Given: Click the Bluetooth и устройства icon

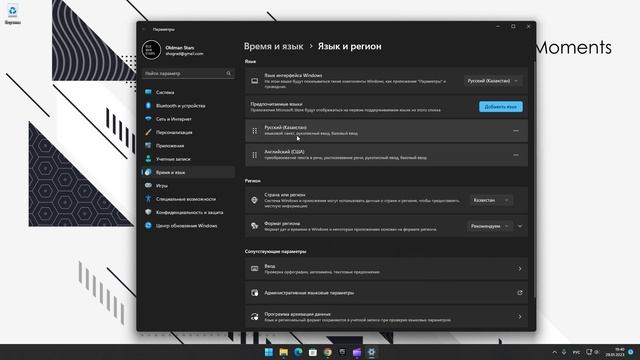Looking at the screenshot, I should pyautogui.click(x=148, y=106).
